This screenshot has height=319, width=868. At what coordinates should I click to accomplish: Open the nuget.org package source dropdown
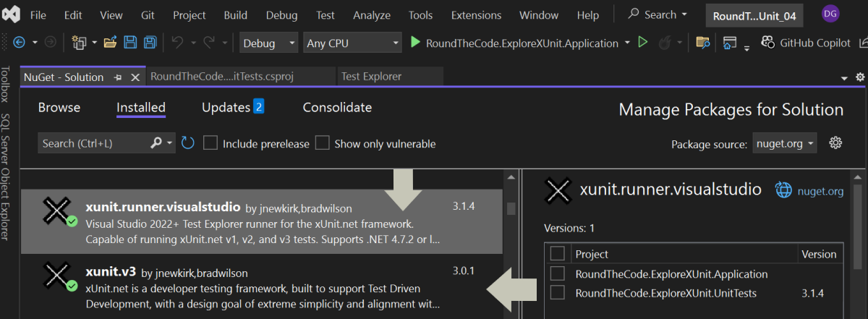click(784, 143)
